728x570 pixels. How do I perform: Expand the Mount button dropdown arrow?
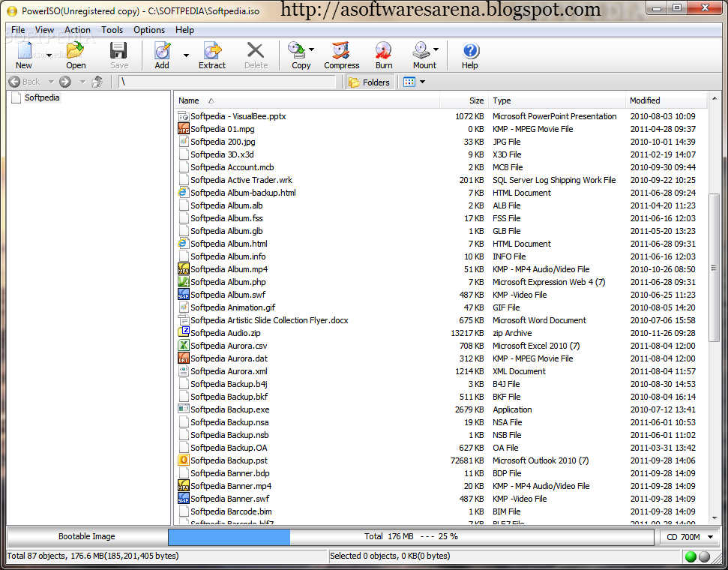(436, 49)
